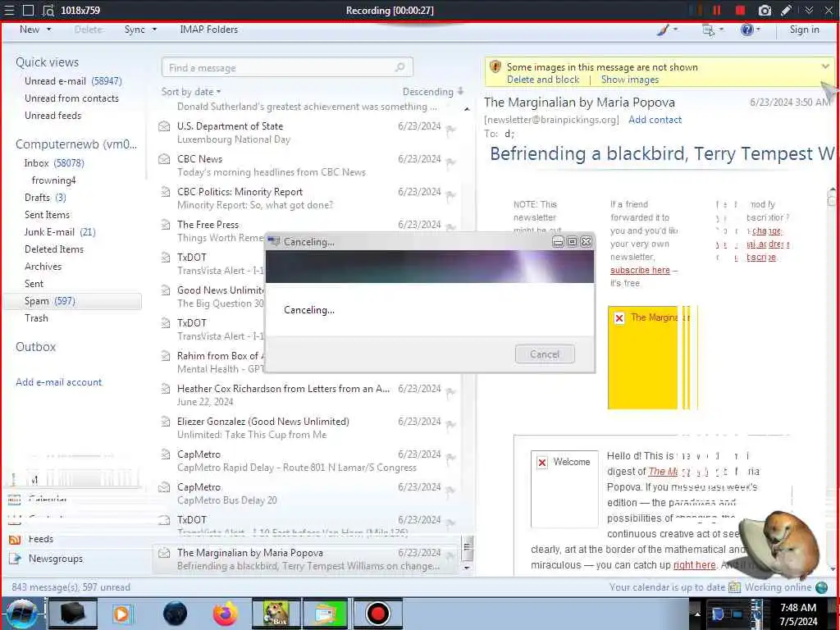Click the fullscreen square icon in recorder bar
Image resolution: width=840 pixels, height=630 pixels.
pyautogui.click(x=29, y=10)
